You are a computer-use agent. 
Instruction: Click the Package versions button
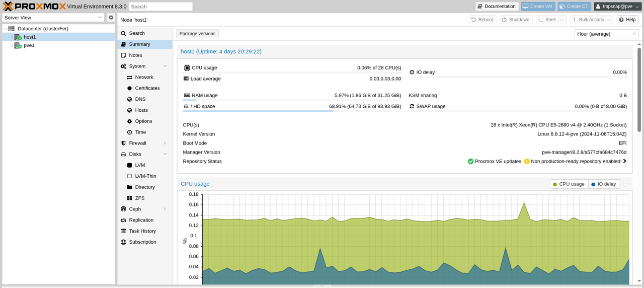[x=197, y=34]
